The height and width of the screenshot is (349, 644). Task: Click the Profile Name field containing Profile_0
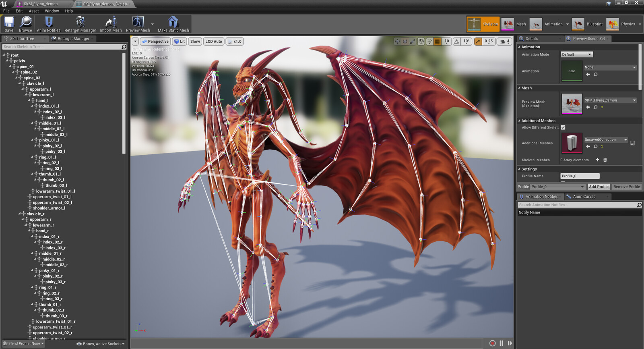(580, 176)
